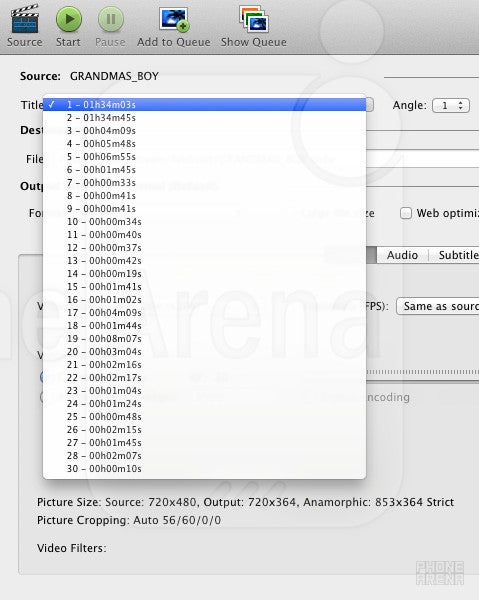Select title 5 - 00h06m55s
This screenshot has height=600, width=479.
(x=205, y=157)
